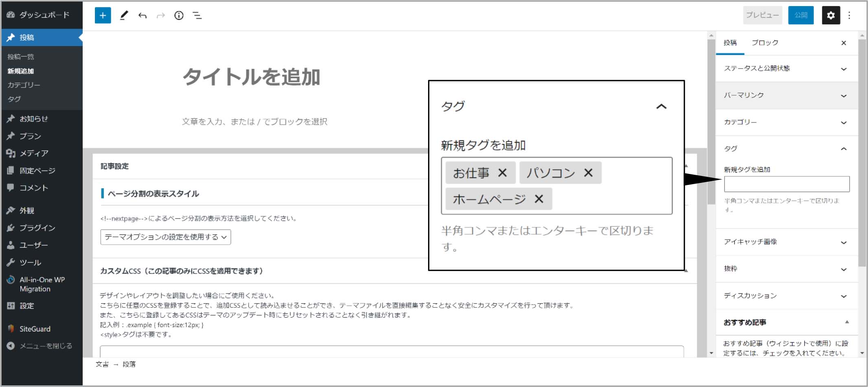The image size is (868, 387).
Task: Expand the アイキャッチ画像 panel
Action: click(786, 242)
